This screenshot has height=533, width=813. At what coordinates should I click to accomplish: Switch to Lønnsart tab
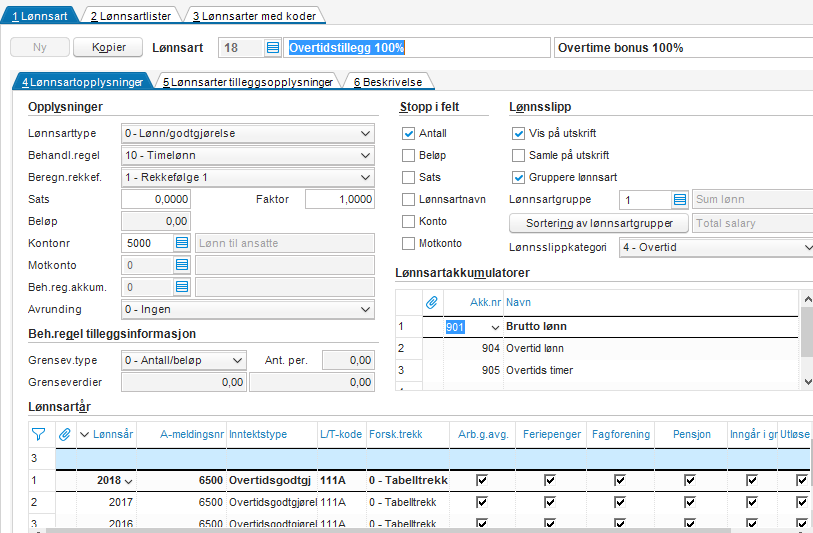click(40, 16)
